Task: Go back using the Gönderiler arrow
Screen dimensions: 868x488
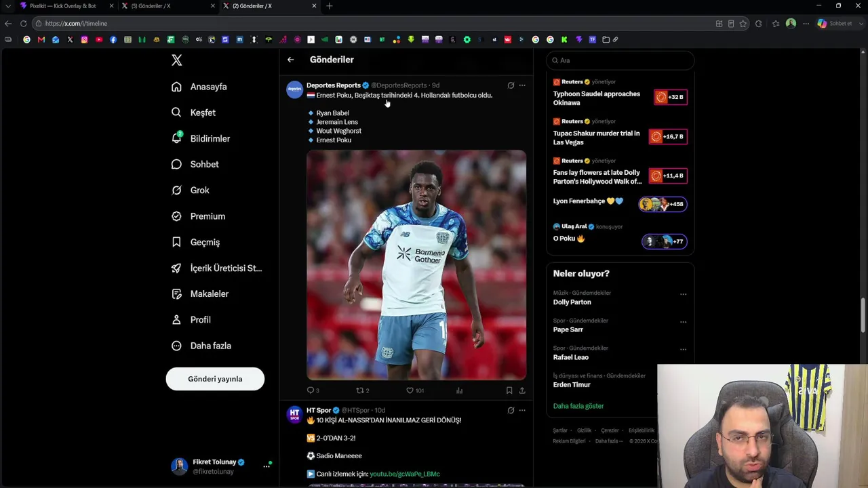Action: pyautogui.click(x=290, y=60)
